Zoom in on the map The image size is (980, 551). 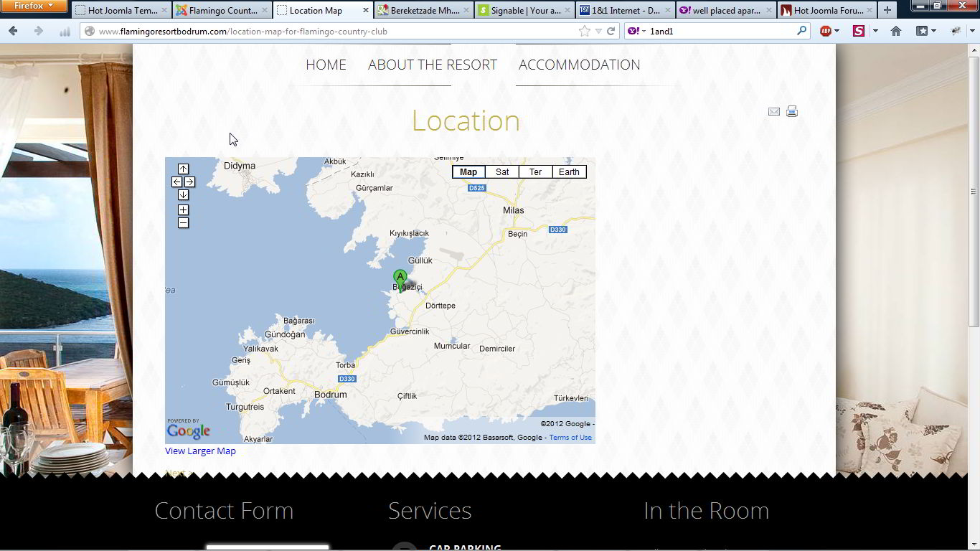point(183,209)
